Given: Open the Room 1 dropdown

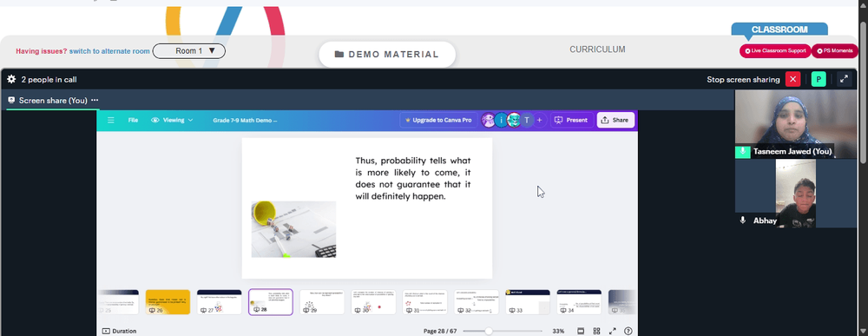Looking at the screenshot, I should click(188, 51).
